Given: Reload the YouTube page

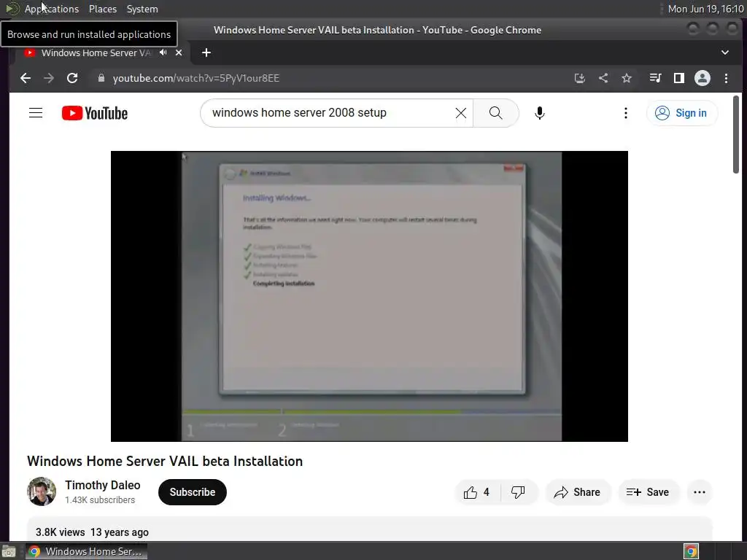Looking at the screenshot, I should (72, 78).
